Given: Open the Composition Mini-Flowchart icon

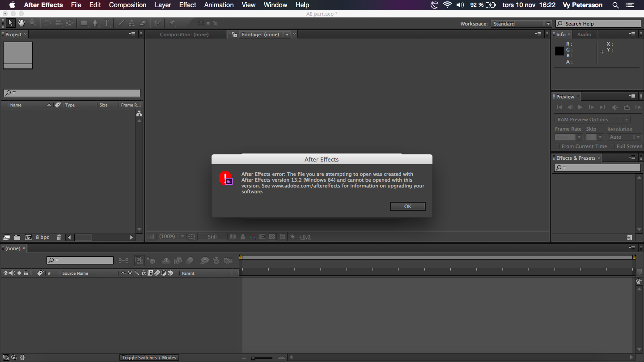Looking at the screenshot, I should (124, 260).
